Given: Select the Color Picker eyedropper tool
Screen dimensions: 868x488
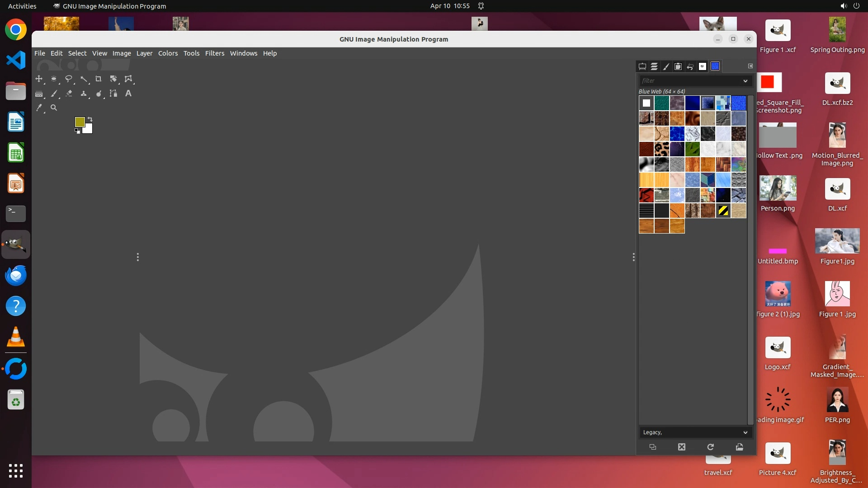Looking at the screenshot, I should coord(39,108).
